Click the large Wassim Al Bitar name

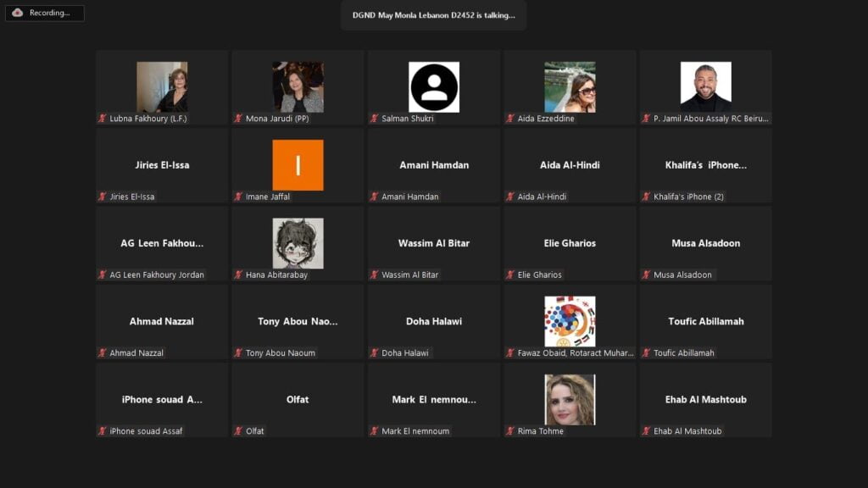[x=434, y=243]
